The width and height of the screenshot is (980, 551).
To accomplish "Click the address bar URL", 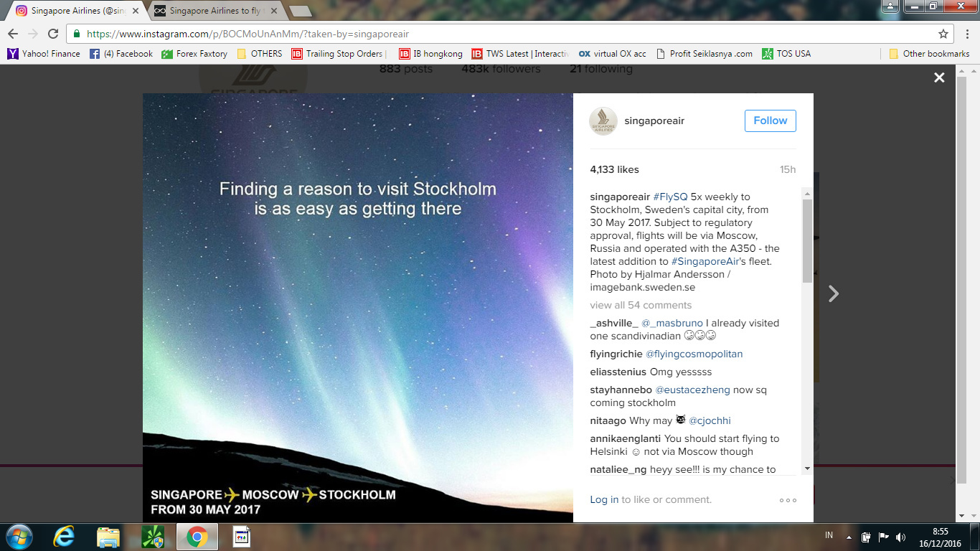I will point(248,34).
